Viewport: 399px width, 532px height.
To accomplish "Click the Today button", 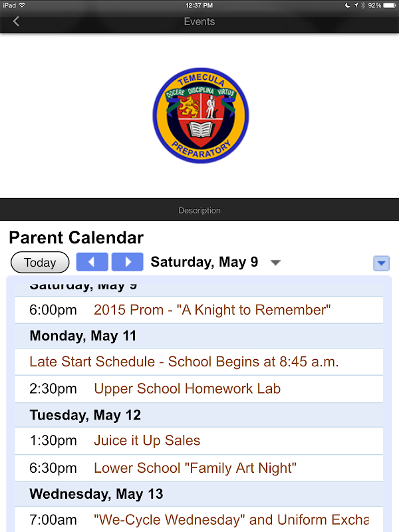I will point(40,263).
